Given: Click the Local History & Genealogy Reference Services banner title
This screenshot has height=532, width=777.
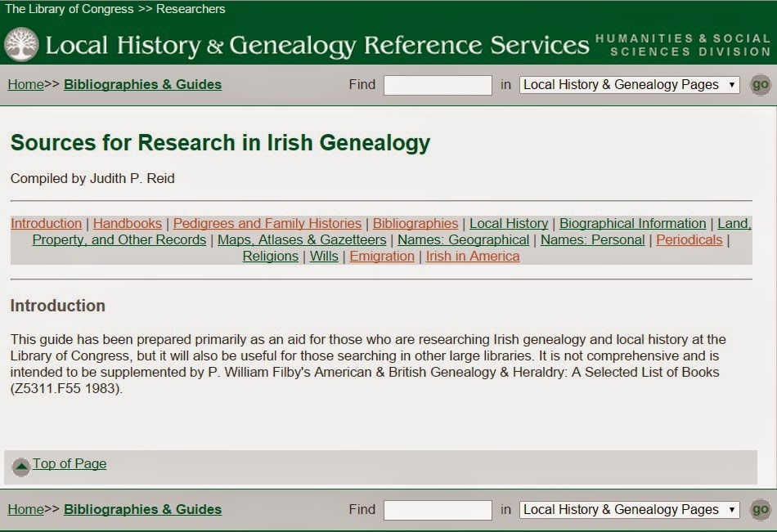Looking at the screenshot, I should pyautogui.click(x=317, y=46).
